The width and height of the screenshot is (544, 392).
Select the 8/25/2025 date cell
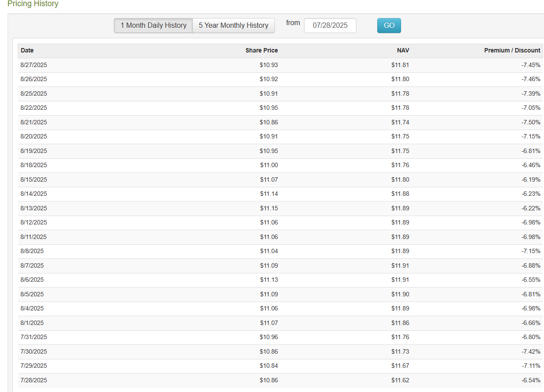pos(34,93)
